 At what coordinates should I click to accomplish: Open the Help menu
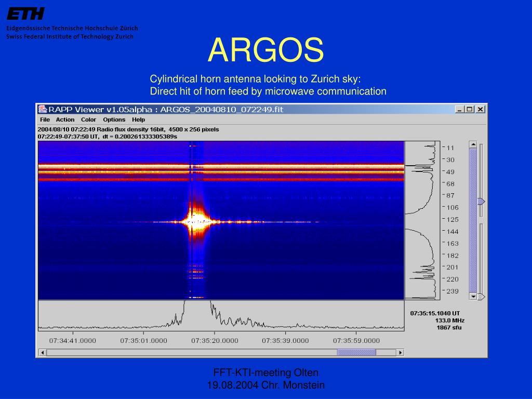pyautogui.click(x=138, y=119)
